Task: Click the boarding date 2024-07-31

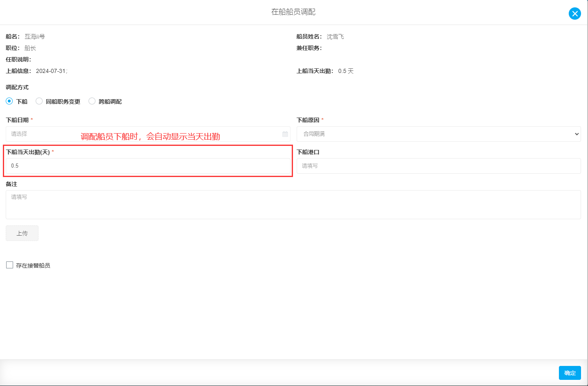Action: tap(51, 71)
